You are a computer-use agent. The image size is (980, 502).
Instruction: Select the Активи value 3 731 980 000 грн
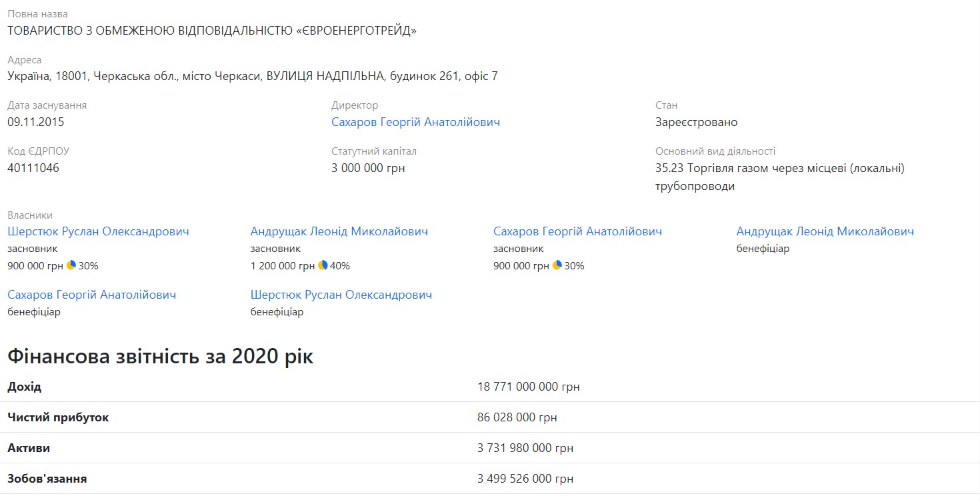pos(525,448)
